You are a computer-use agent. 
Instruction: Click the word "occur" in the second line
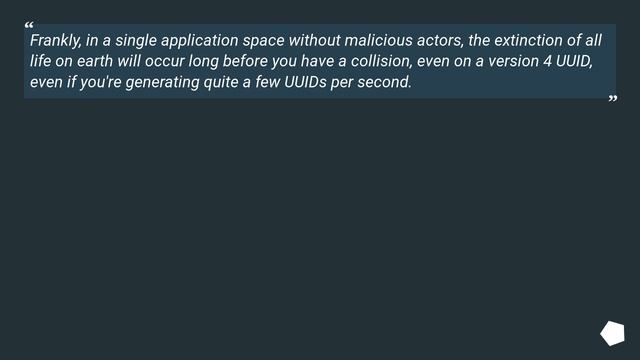pos(164,61)
